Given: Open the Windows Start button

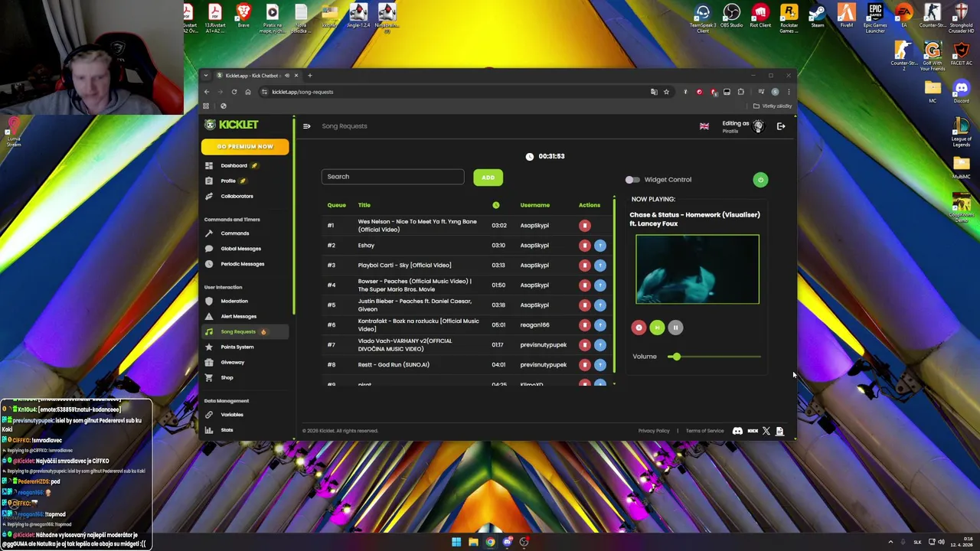Looking at the screenshot, I should click(456, 542).
